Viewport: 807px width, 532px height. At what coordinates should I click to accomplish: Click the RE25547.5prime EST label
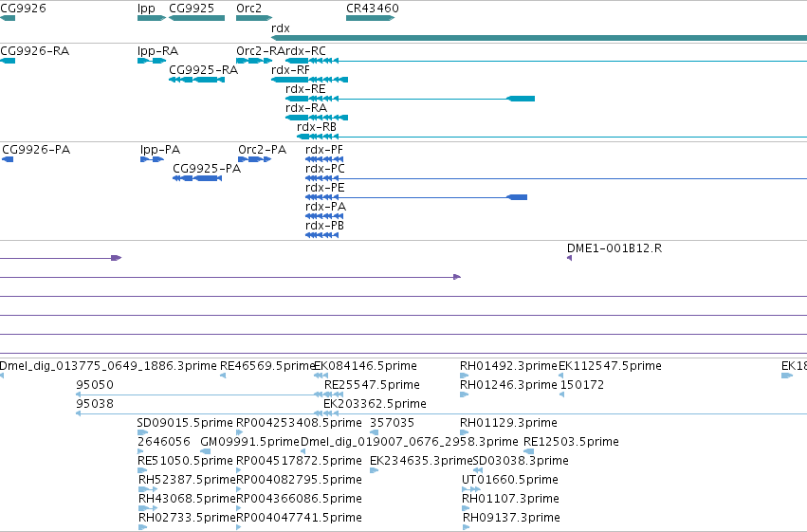tap(372, 385)
